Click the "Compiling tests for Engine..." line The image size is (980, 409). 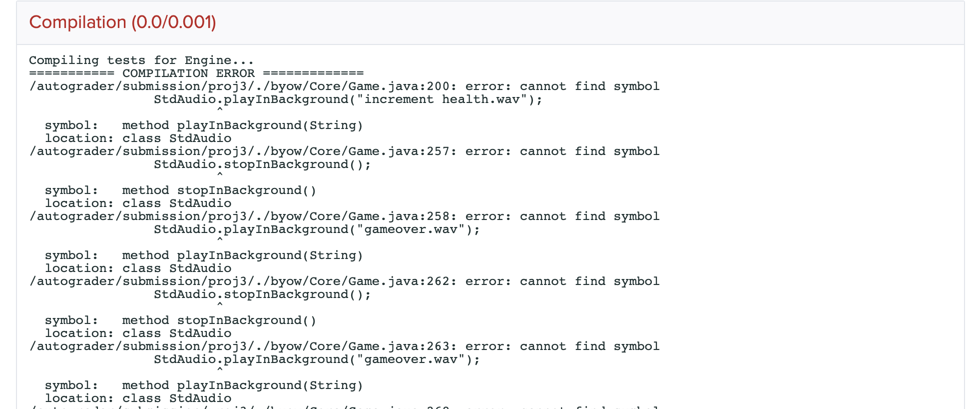pos(141,60)
